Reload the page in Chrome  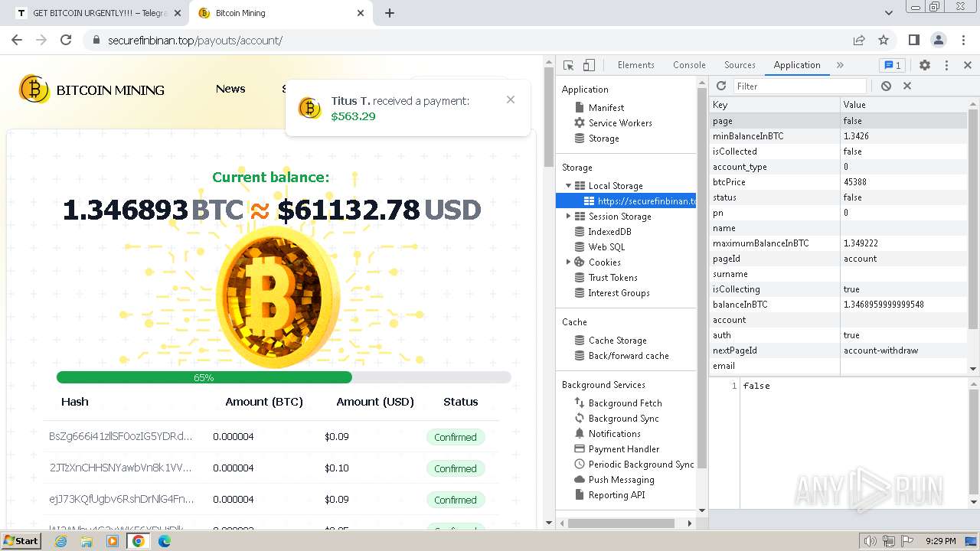coord(66,40)
